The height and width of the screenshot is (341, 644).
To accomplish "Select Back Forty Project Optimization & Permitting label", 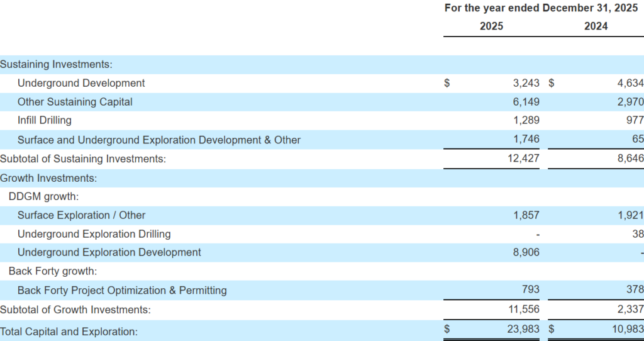I will [x=122, y=291].
